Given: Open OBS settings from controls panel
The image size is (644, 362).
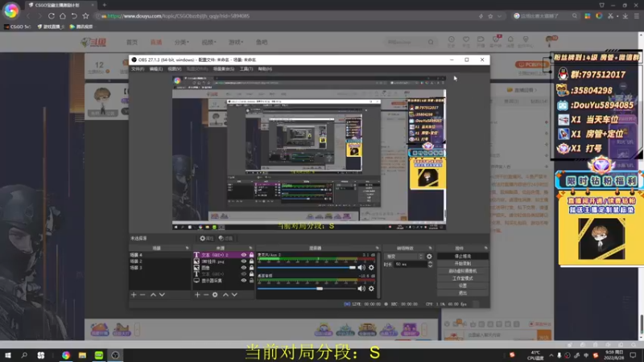Looking at the screenshot, I should [462, 286].
